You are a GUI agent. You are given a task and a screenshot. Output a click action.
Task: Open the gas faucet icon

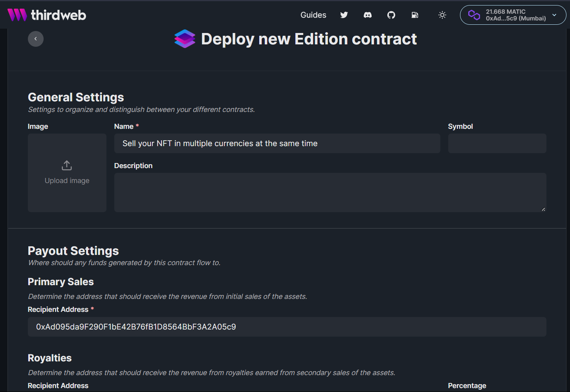[415, 15]
